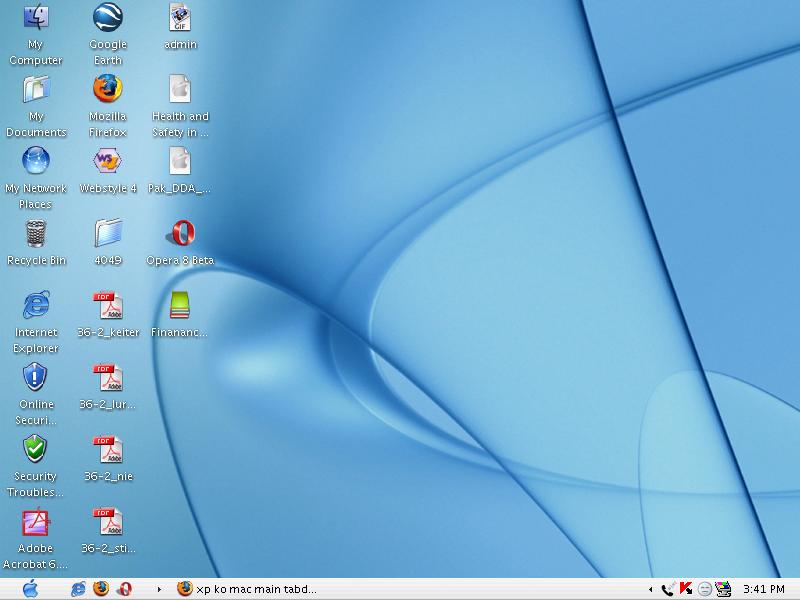Launch Firefox from quick launch bar
Screen dimensions: 800x600
(x=101, y=589)
